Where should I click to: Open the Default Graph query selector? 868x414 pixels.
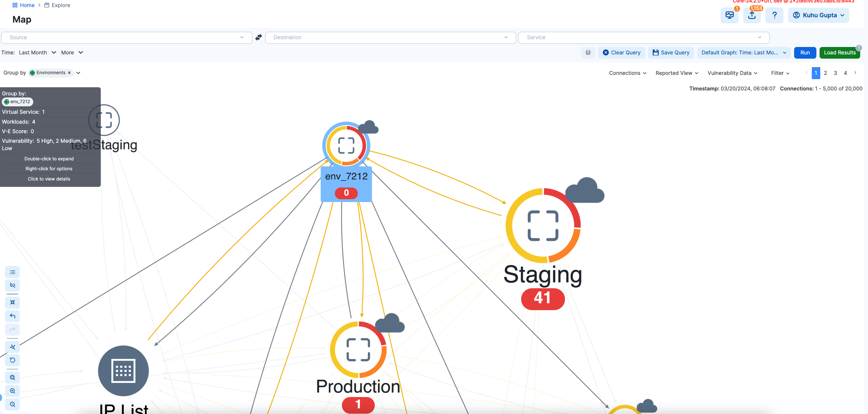click(x=744, y=53)
